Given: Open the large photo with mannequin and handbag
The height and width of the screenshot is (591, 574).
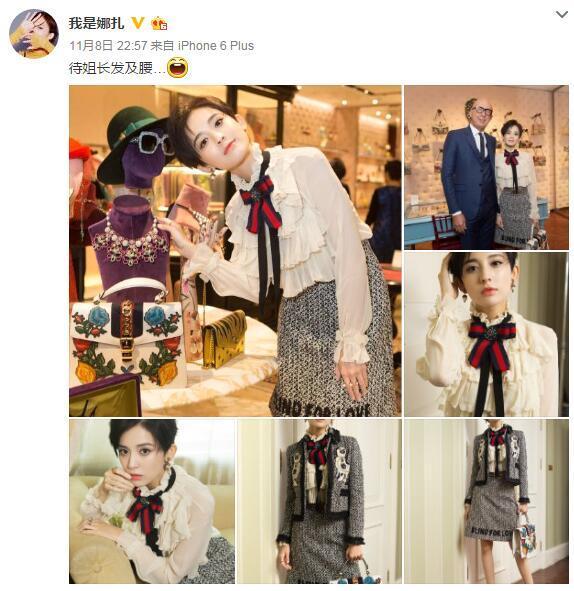Looking at the screenshot, I should click(235, 251).
